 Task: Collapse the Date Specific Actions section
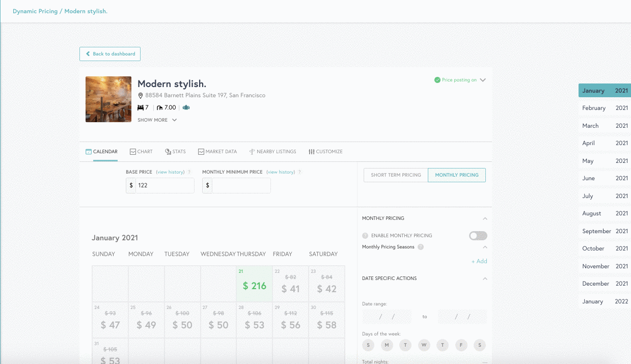click(x=485, y=278)
